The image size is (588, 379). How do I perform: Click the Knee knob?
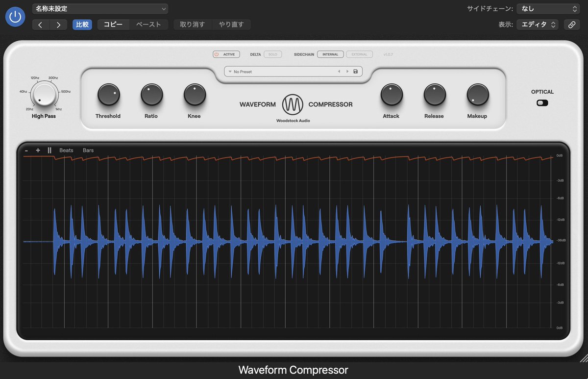[195, 95]
